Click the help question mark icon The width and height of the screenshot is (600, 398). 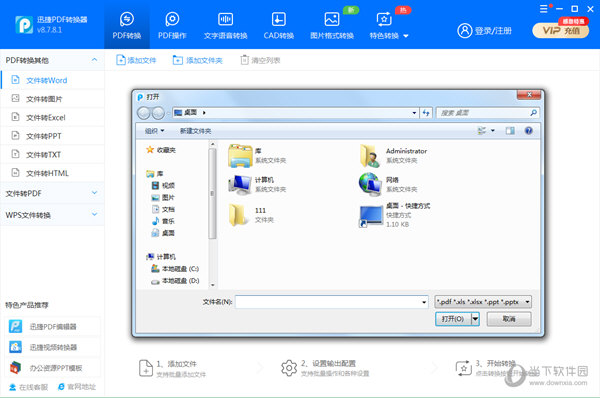coord(528,131)
